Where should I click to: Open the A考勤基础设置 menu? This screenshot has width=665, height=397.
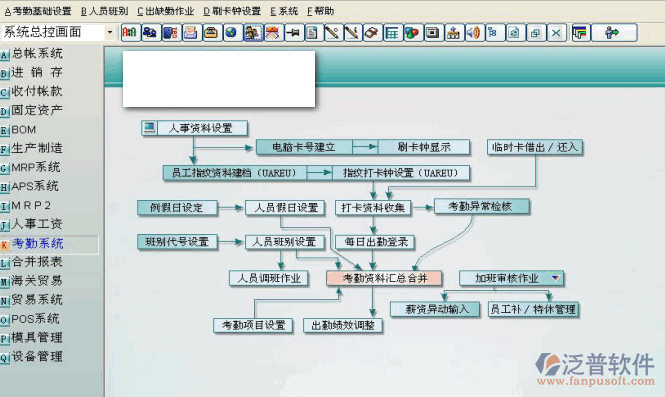click(x=38, y=11)
